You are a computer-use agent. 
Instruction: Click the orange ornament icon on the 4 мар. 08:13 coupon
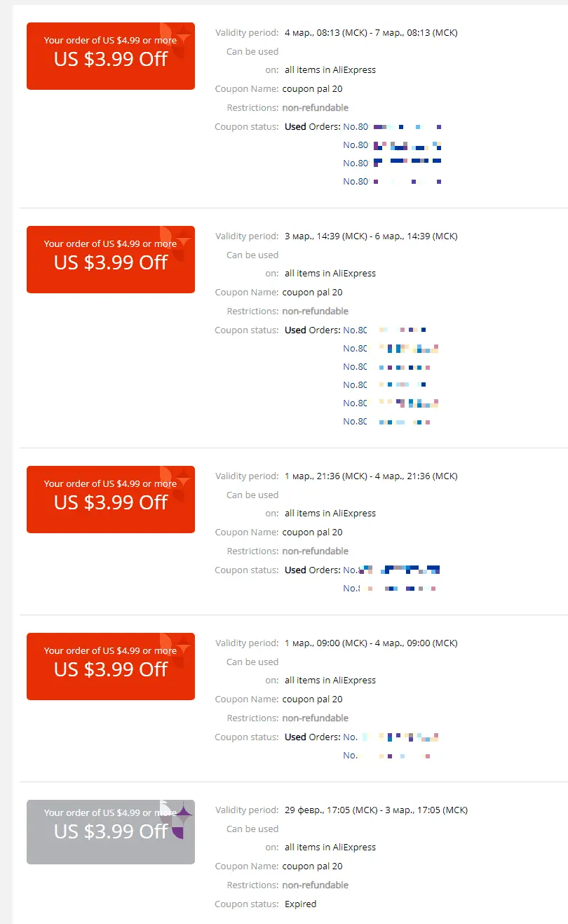pyautogui.click(x=177, y=41)
